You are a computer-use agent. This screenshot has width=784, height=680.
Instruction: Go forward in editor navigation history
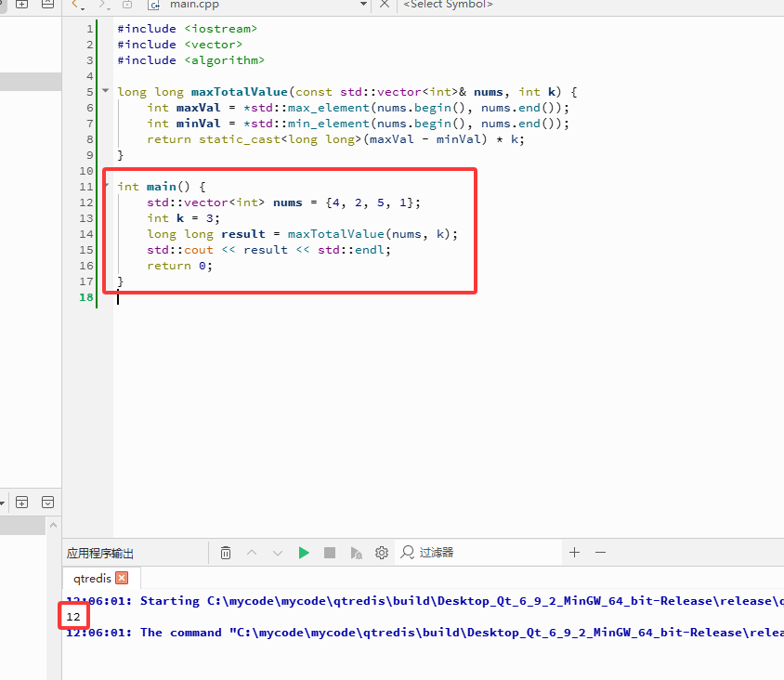coord(103,5)
